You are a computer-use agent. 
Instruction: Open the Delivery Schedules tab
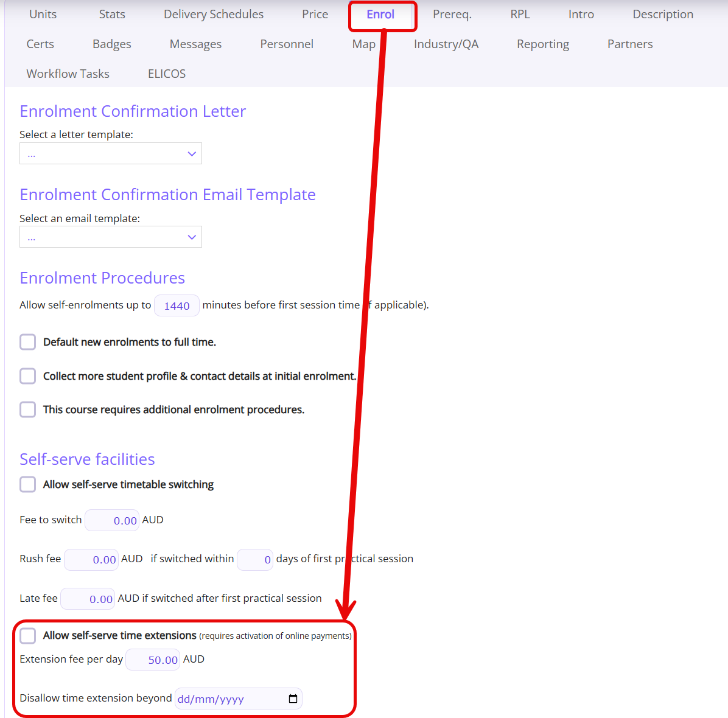click(214, 15)
